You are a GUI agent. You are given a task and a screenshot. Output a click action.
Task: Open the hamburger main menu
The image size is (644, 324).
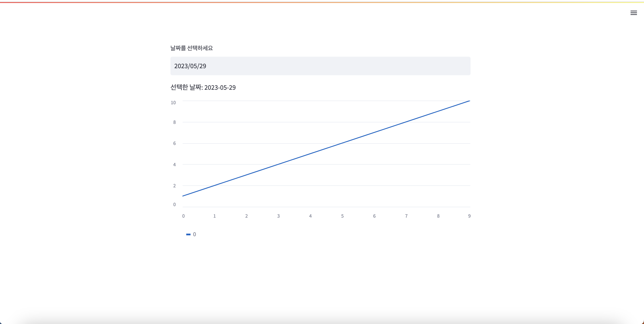tap(634, 13)
